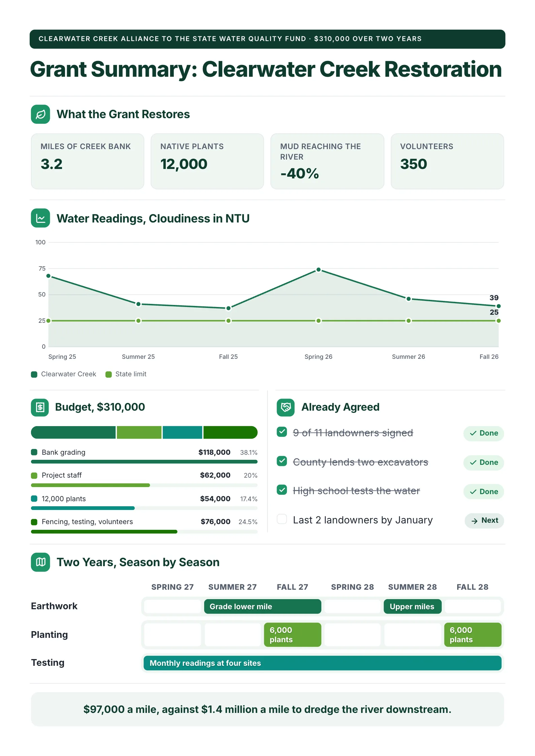Click the SPRING 27 column header

(x=172, y=587)
